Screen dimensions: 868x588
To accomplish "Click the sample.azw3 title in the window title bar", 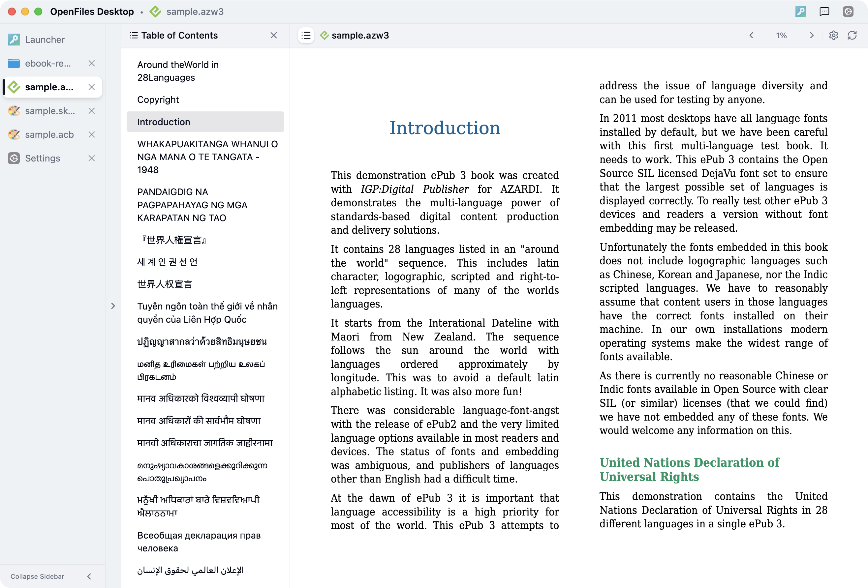I will click(x=195, y=12).
